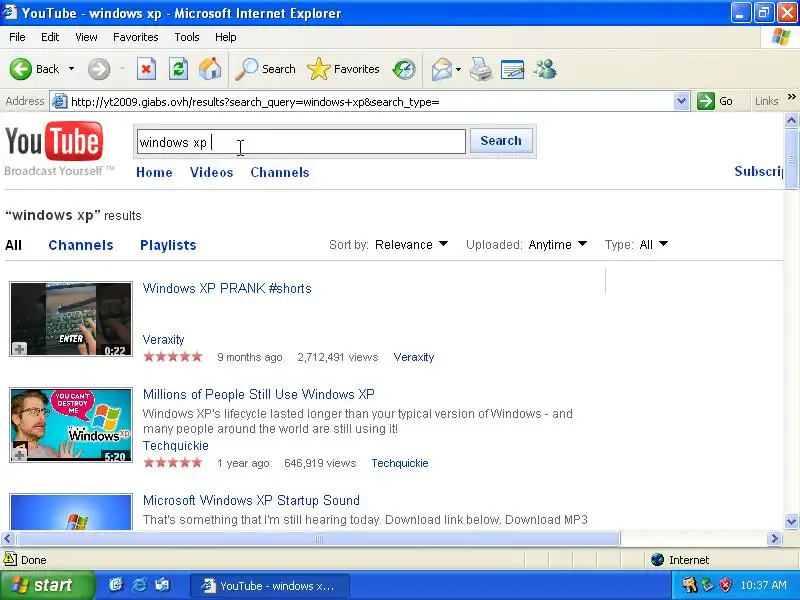Viewport: 800px width, 600px height.
Task: Click the Print icon
Action: [481, 69]
